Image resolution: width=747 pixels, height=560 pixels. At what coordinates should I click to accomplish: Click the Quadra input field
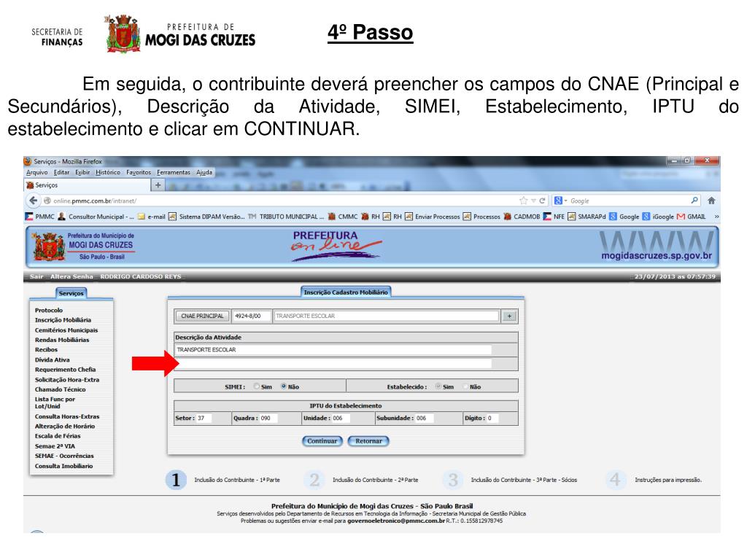click(268, 418)
